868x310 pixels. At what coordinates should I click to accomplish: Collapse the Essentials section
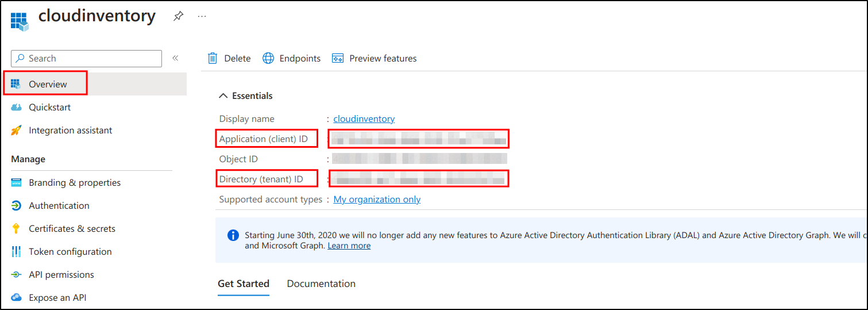(224, 96)
